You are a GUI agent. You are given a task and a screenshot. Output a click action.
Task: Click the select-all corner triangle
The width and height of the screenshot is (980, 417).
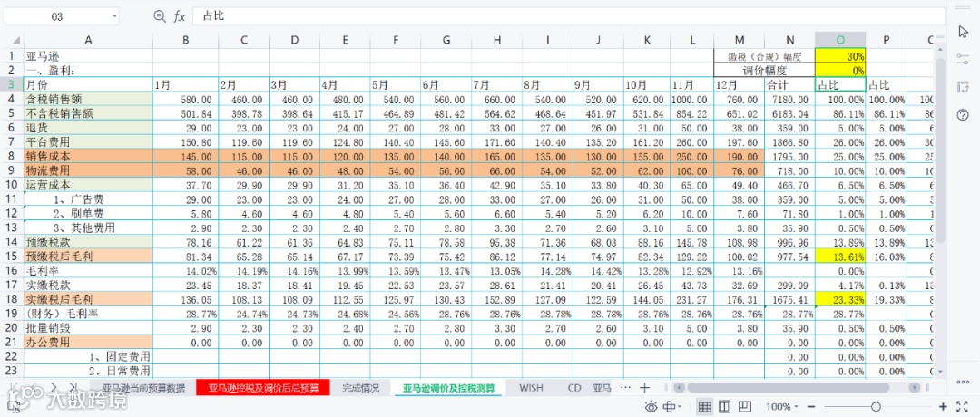pos(15,41)
